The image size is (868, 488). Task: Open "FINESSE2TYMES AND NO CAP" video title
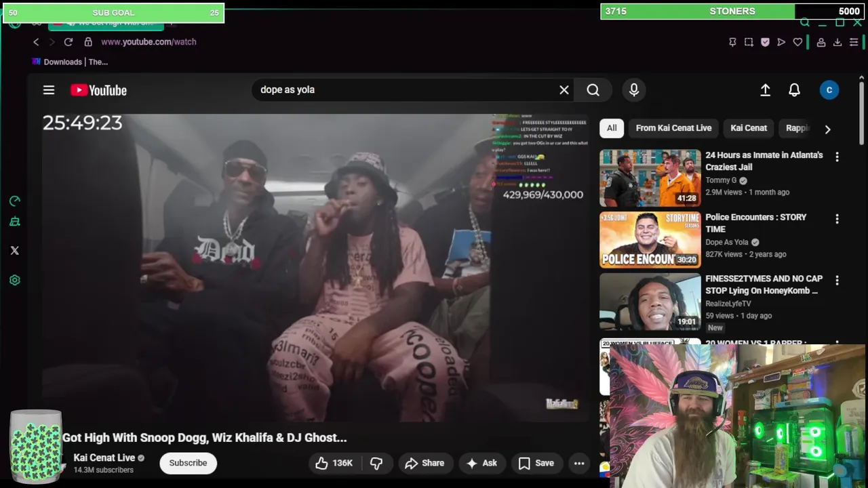click(x=764, y=285)
